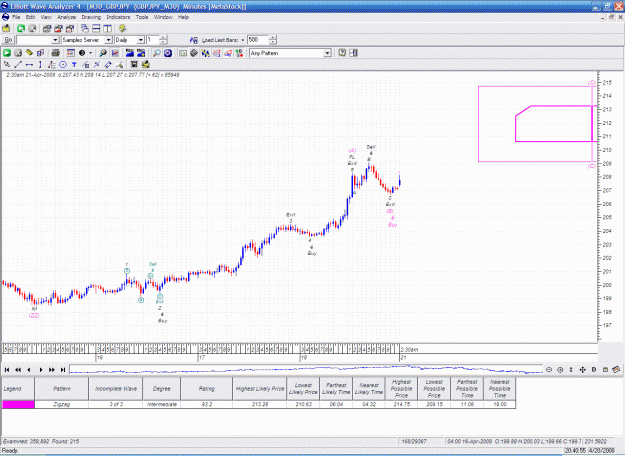Click magnifier zoom icon before Any Pattern
The height and width of the screenshot is (456, 625).
click(157, 53)
